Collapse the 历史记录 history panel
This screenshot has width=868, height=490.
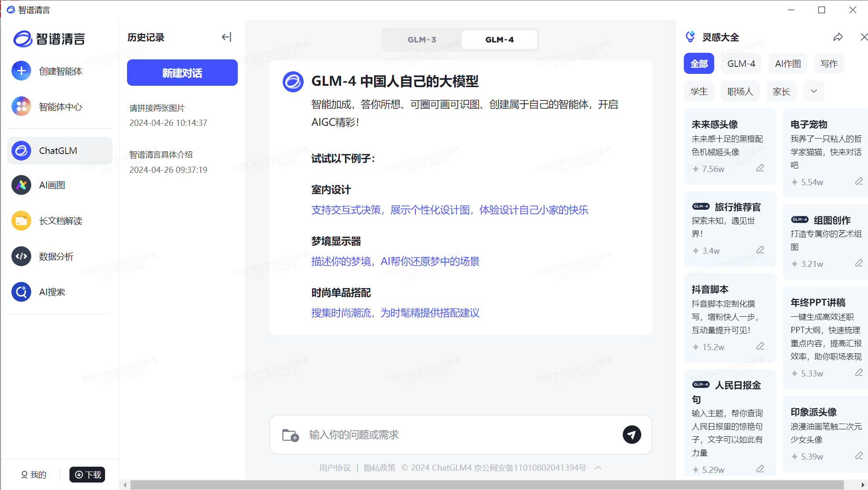(x=226, y=37)
